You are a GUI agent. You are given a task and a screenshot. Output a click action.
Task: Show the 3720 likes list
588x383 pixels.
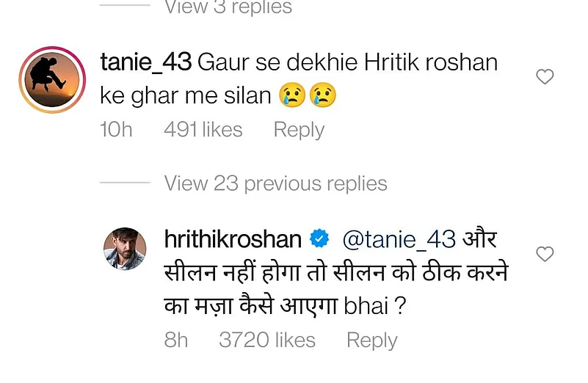click(x=267, y=340)
